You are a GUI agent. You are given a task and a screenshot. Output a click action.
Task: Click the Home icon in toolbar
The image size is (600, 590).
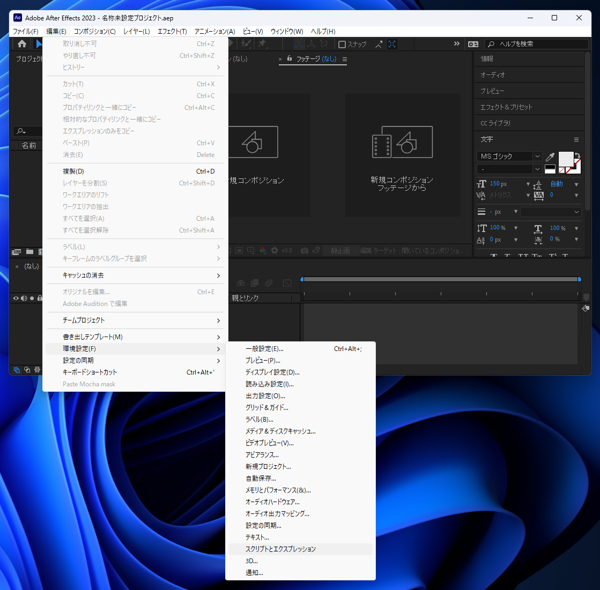22,44
